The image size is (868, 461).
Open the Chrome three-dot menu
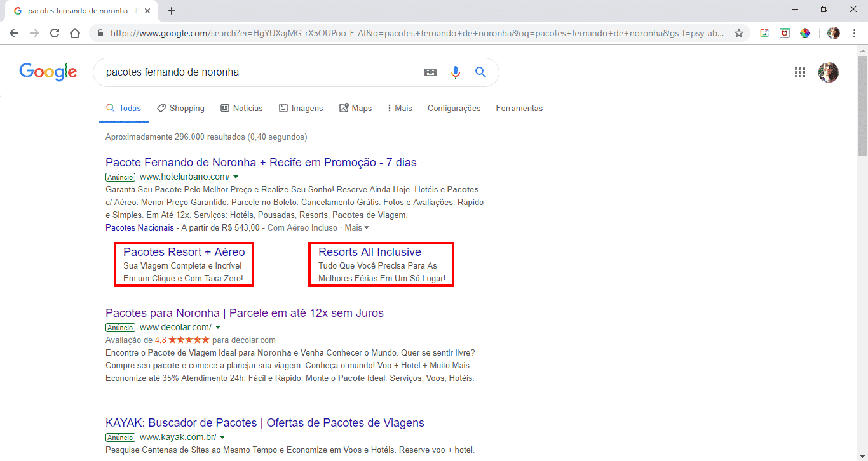click(853, 33)
